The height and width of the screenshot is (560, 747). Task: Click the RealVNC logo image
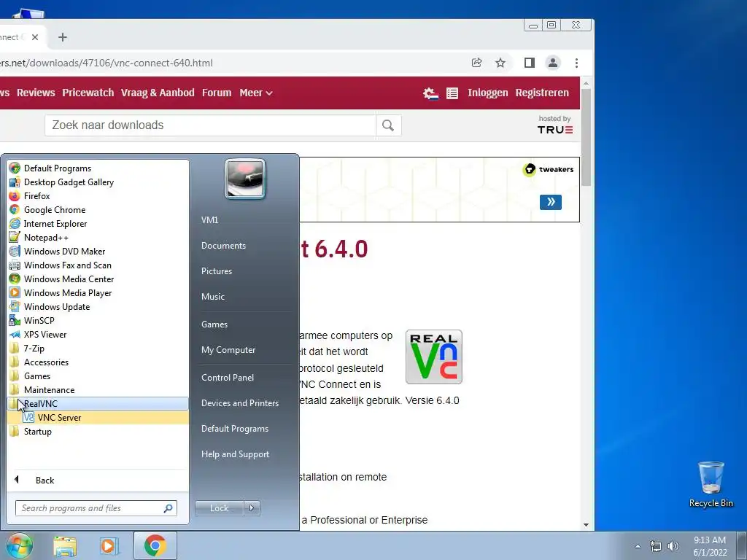tap(433, 357)
